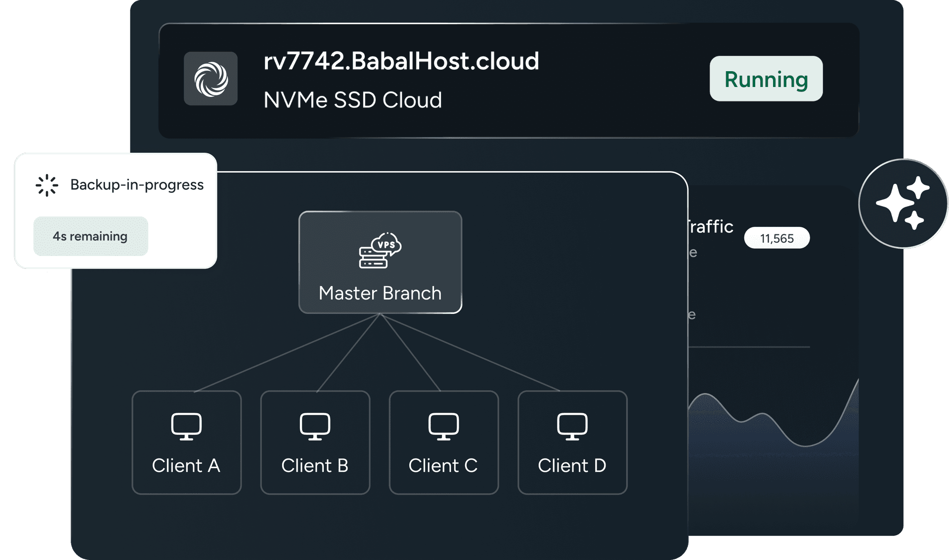Click the 11,565 traffic value pill

(x=777, y=238)
